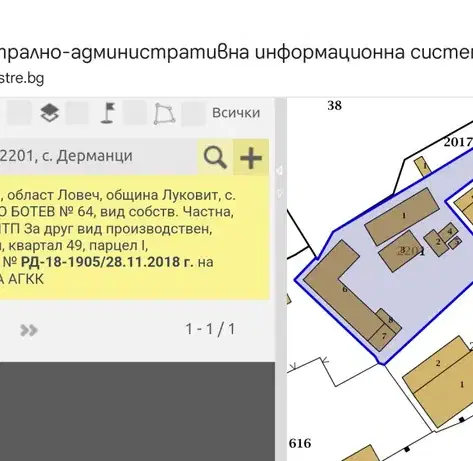This screenshot has width=473, height=461.
Task: Click the blank square before the layers icon
Action: coord(19,113)
